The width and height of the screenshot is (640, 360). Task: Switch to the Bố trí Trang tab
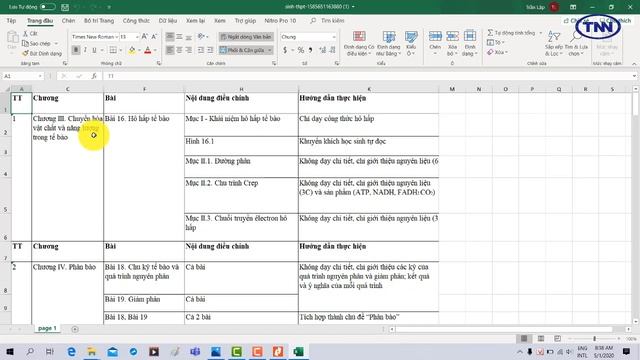99,20
